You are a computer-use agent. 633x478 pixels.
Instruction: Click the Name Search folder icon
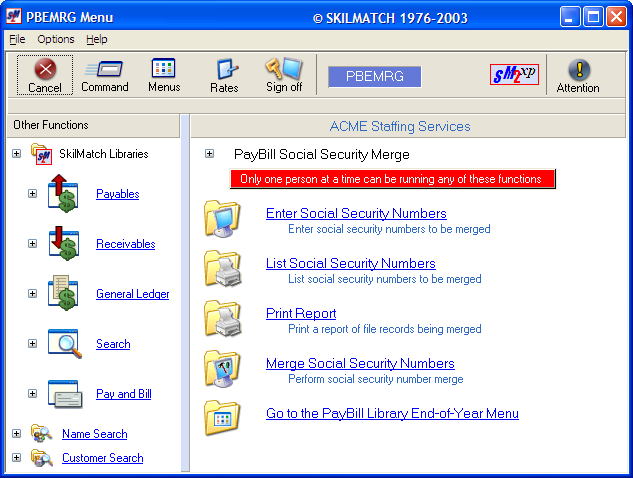click(x=42, y=434)
